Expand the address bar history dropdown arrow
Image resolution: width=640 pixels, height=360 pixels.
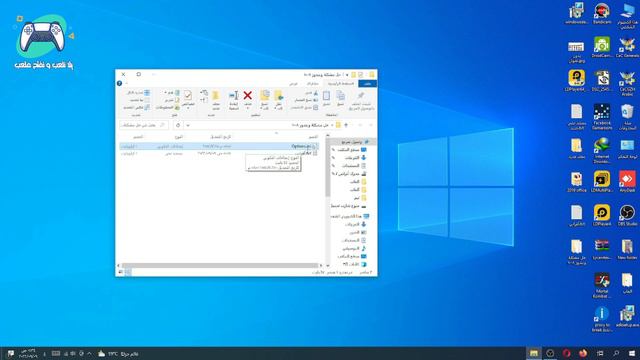[x=188, y=125]
